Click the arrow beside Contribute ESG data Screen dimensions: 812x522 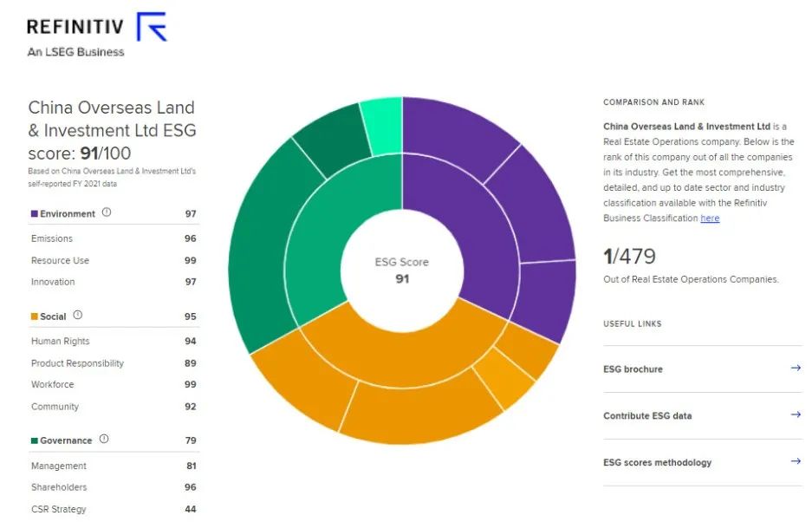pyautogui.click(x=796, y=414)
